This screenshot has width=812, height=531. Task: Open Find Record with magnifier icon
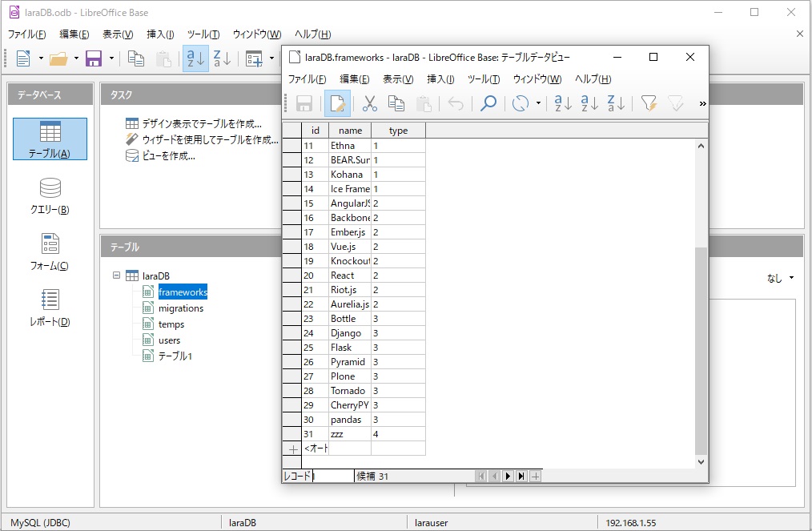[x=488, y=103]
